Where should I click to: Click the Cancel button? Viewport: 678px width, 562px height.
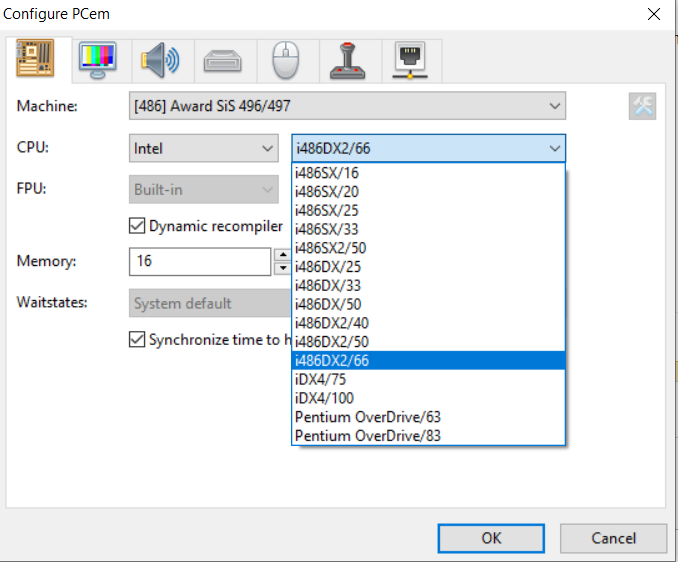613,538
